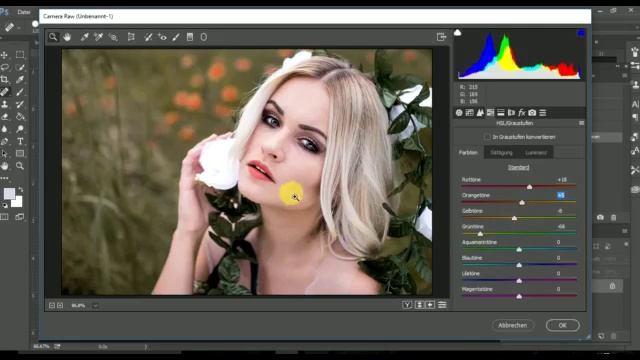
Task: Select the Targeted Adjustment tool
Action: pyautogui.click(x=113, y=37)
